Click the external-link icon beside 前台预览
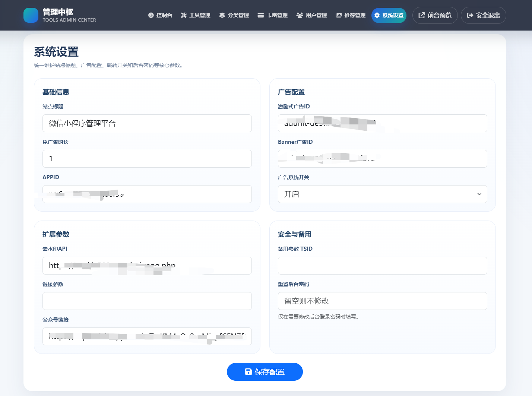Screen dimensions: 532x396 coord(421,15)
